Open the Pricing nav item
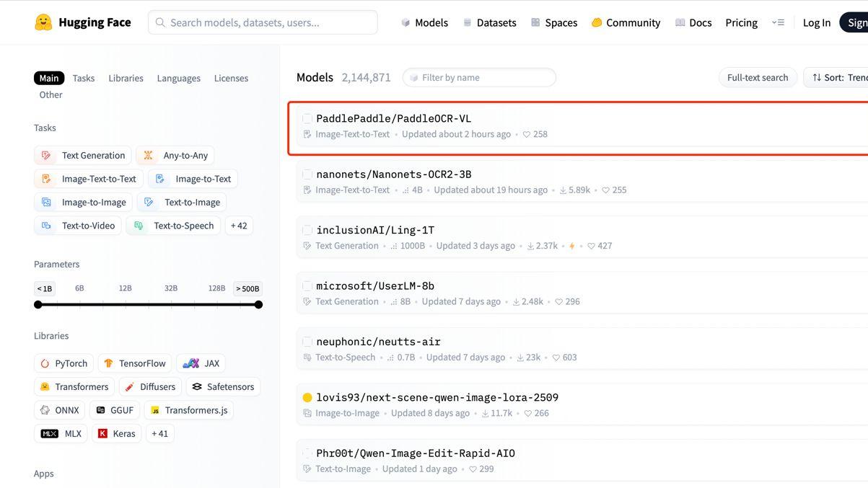The width and height of the screenshot is (868, 488). point(741,22)
